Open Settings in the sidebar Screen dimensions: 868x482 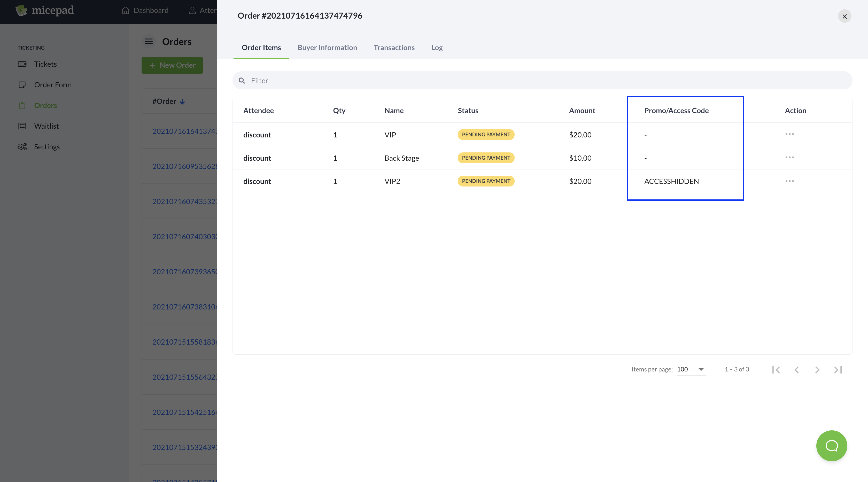pyautogui.click(x=47, y=146)
